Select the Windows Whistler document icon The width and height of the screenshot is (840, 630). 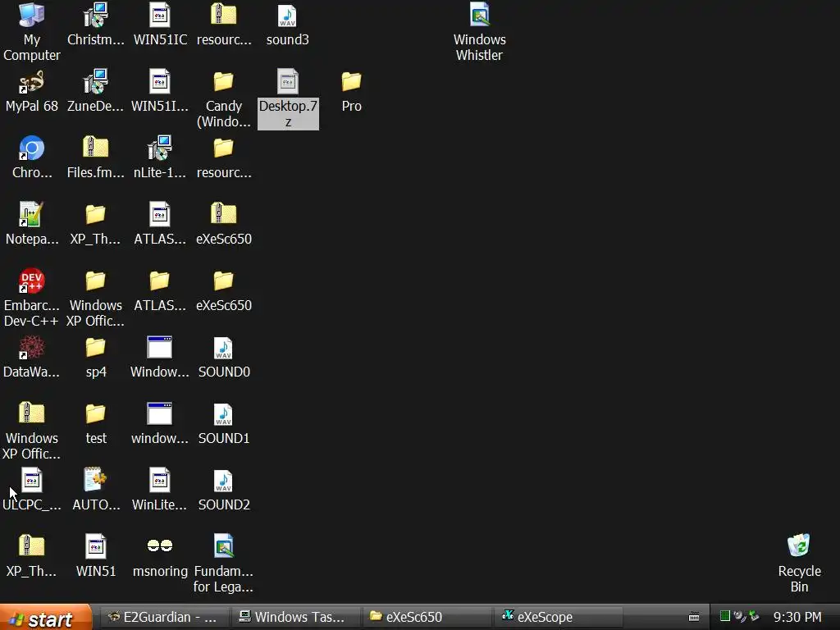479,16
